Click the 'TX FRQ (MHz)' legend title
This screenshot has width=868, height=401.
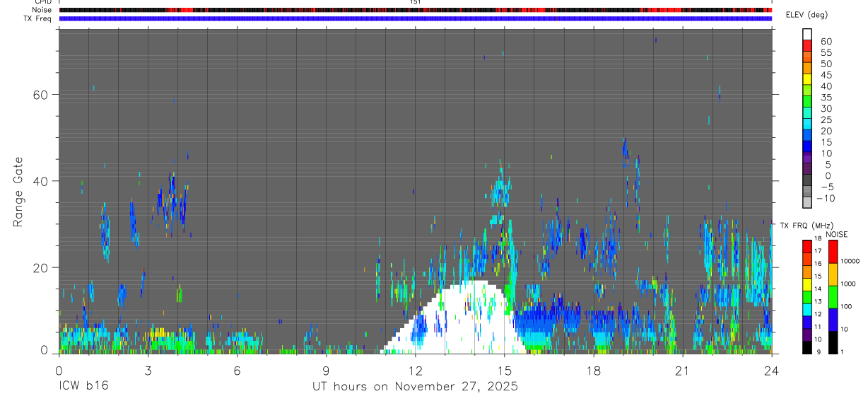[x=805, y=226]
